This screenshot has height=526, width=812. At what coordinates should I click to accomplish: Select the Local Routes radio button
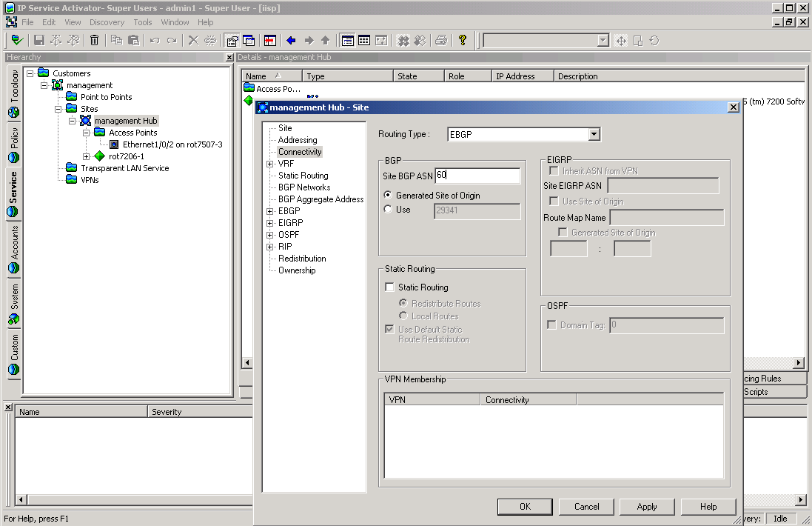[x=403, y=316]
